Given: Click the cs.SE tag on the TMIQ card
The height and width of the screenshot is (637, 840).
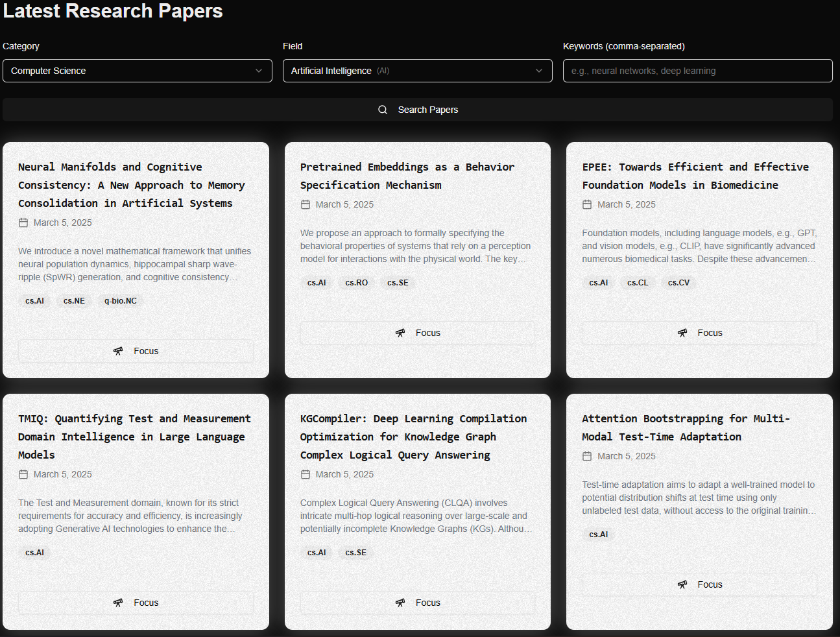Looking at the screenshot, I should (x=355, y=552).
